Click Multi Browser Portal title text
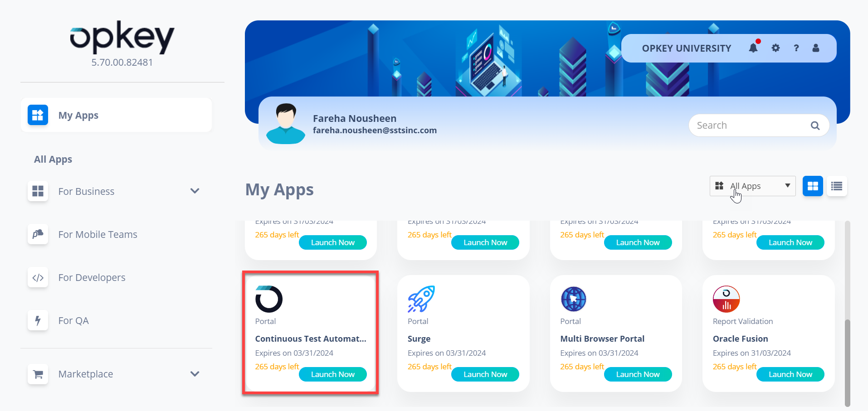This screenshot has height=411, width=868. pyautogui.click(x=602, y=338)
